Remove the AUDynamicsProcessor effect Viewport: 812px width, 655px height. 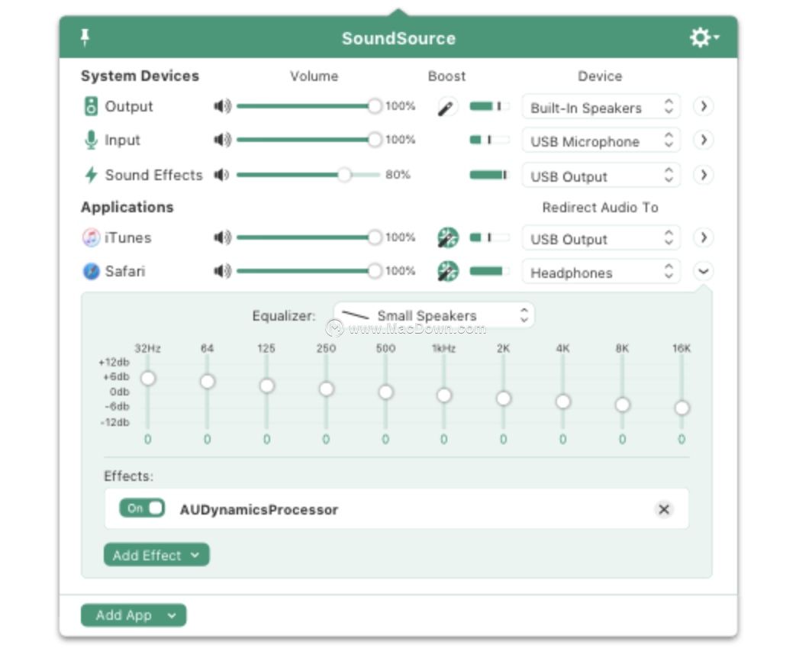pyautogui.click(x=664, y=509)
